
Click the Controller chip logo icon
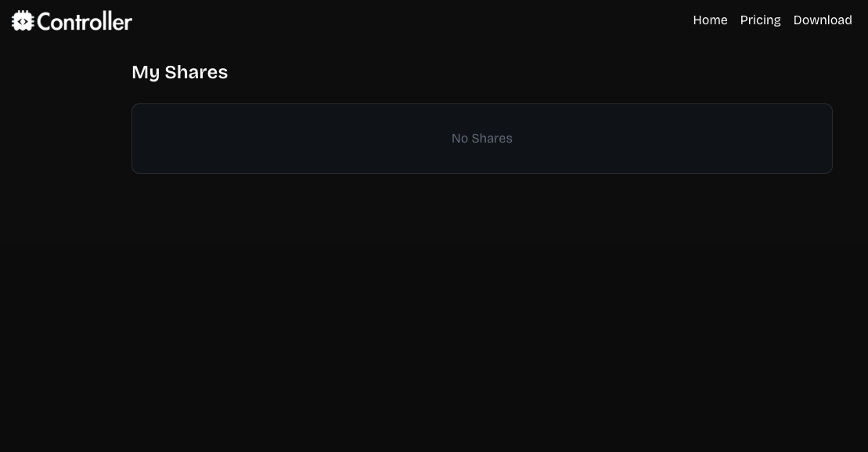point(23,20)
